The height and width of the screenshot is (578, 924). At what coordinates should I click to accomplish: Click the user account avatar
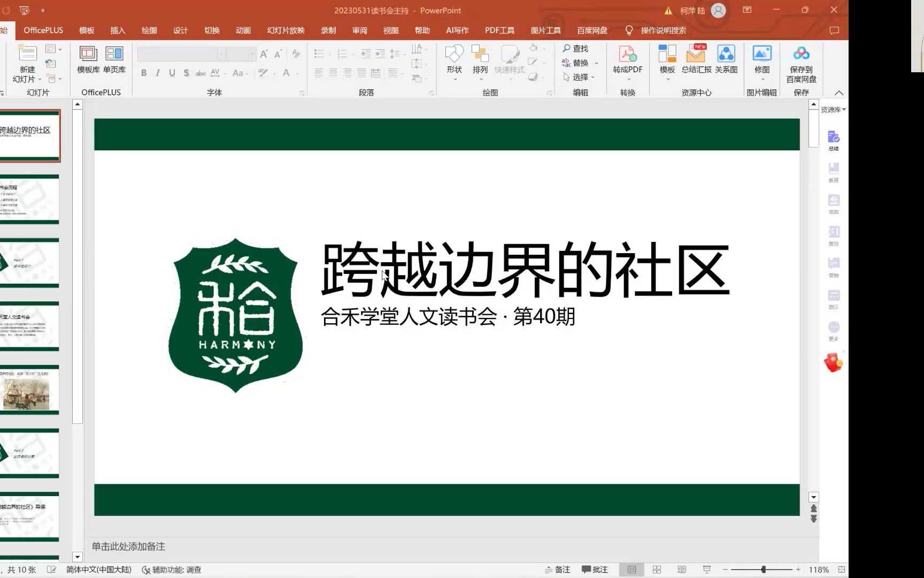(719, 10)
